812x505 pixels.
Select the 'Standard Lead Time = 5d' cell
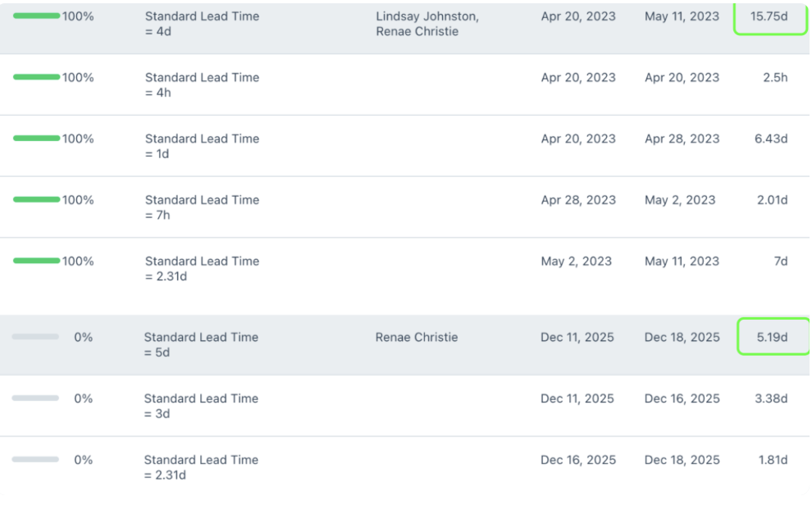(201, 344)
